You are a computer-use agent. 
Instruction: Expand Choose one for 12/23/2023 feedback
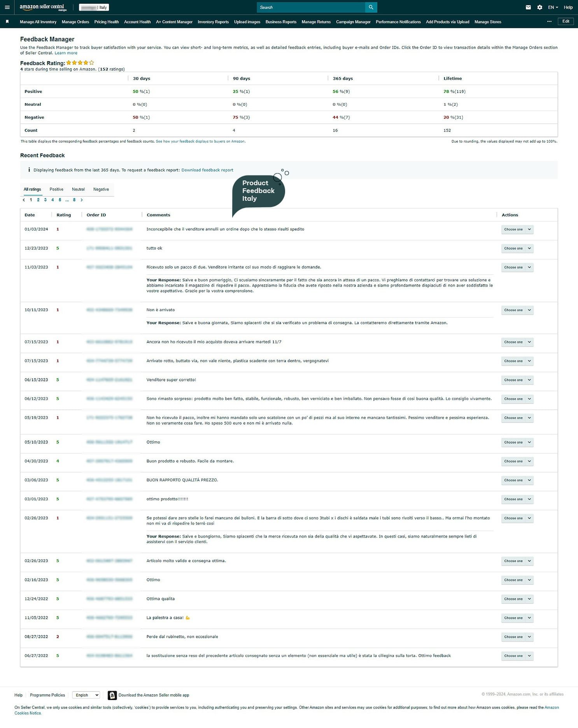pos(517,248)
